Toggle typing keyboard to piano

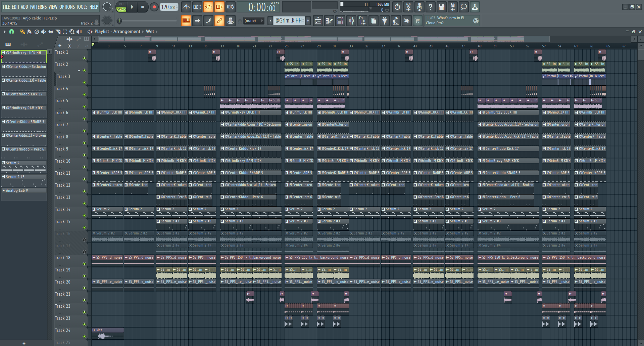186,21
